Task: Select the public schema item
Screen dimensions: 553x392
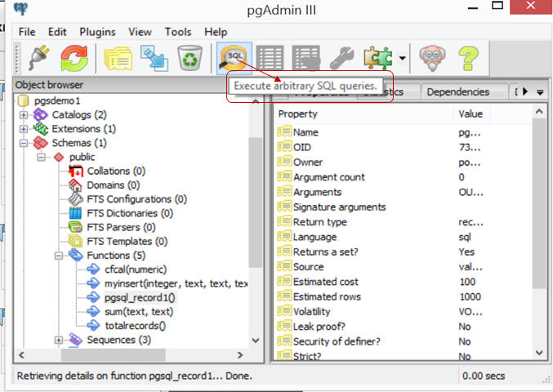Action: pos(83,158)
